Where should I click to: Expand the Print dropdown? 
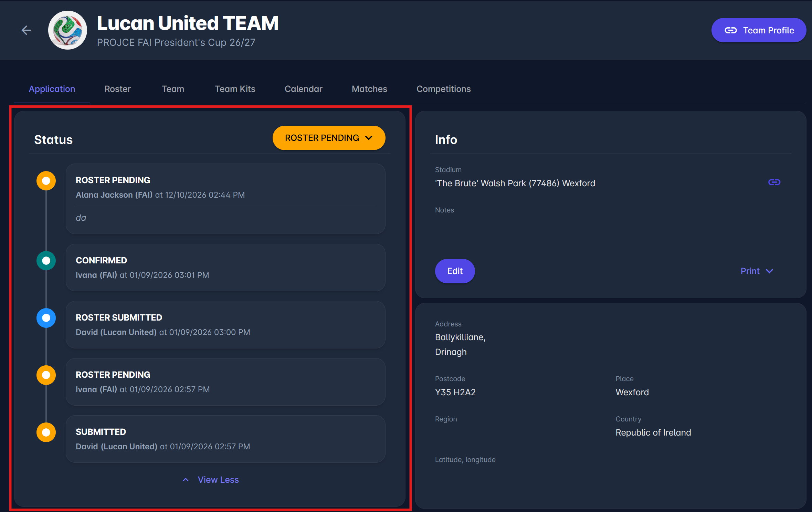(x=757, y=271)
